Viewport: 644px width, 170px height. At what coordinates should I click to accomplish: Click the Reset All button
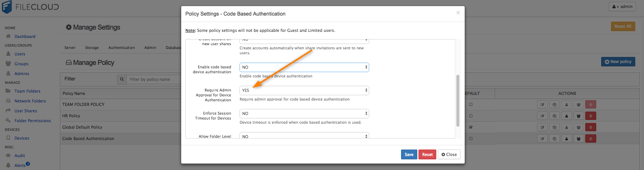click(623, 26)
